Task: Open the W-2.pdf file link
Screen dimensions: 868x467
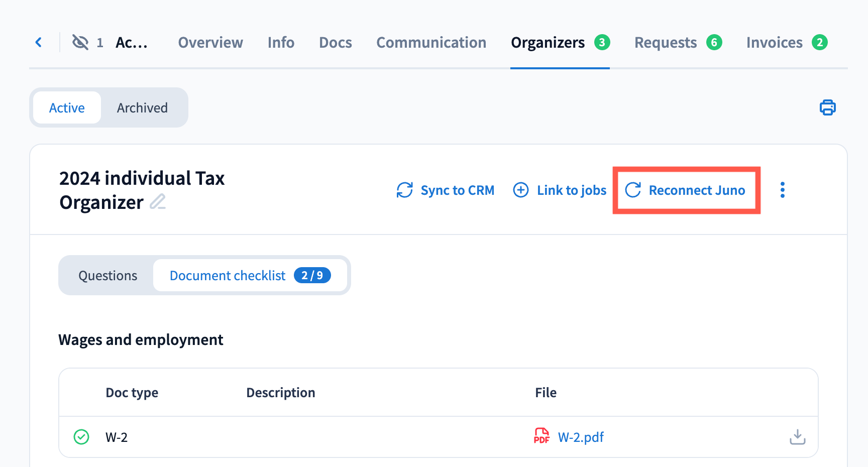Action: click(581, 437)
